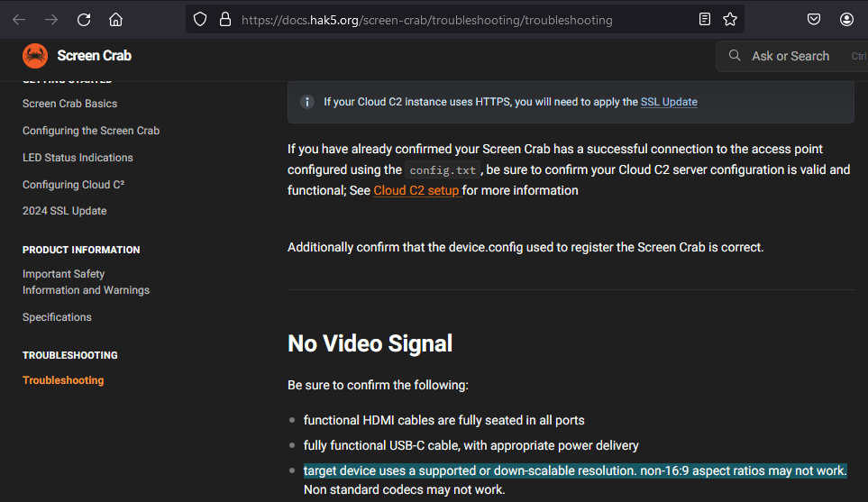Click the TROUBLESHOOTING section label
Screen dimensions: 868x502
(69, 355)
